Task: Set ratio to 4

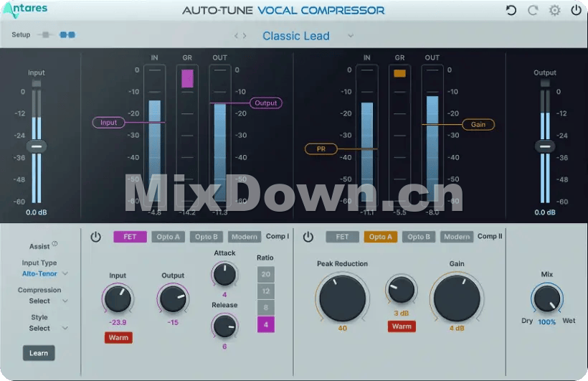Action: [x=266, y=325]
